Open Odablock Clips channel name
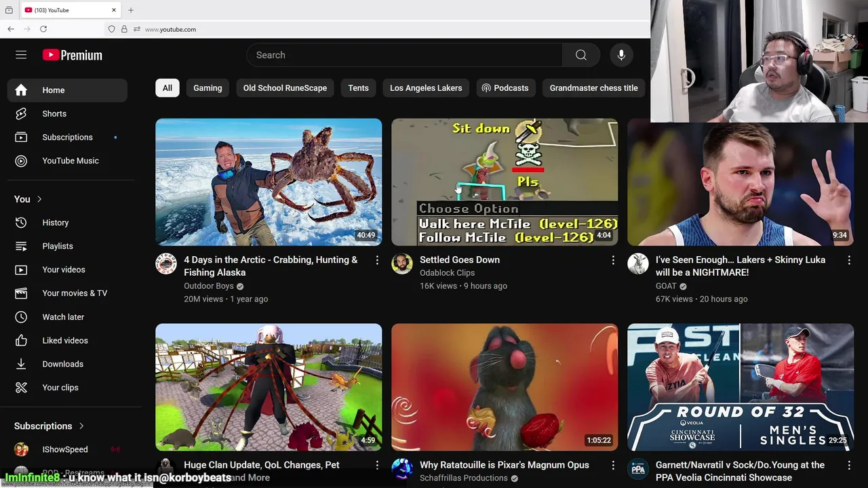Screen dimensions: 868x488 point(447,272)
